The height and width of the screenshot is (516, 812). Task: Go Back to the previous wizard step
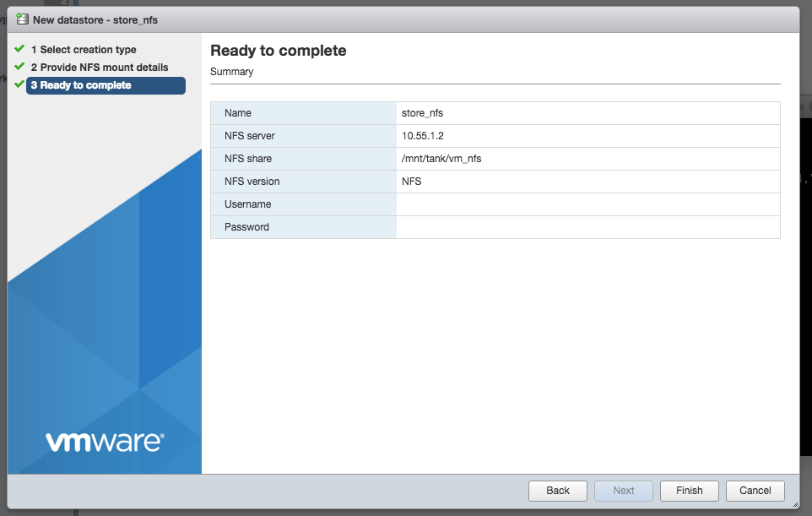(x=558, y=491)
